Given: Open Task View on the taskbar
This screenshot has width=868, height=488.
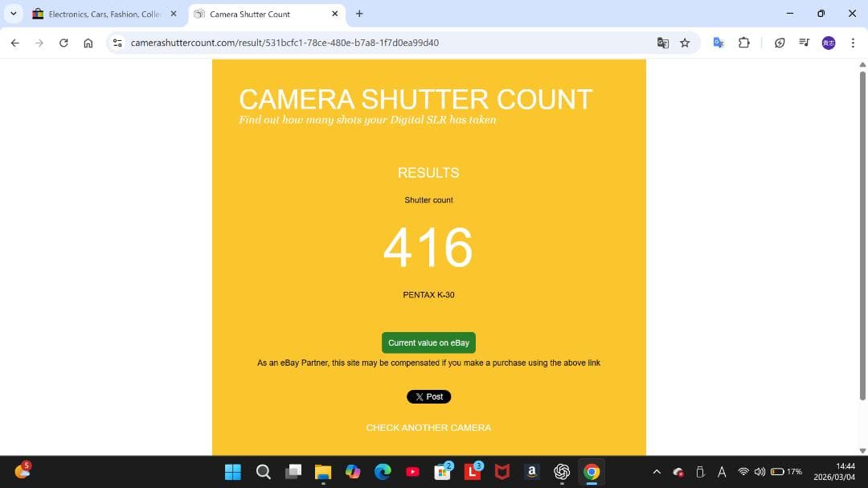Looking at the screenshot, I should [293, 472].
